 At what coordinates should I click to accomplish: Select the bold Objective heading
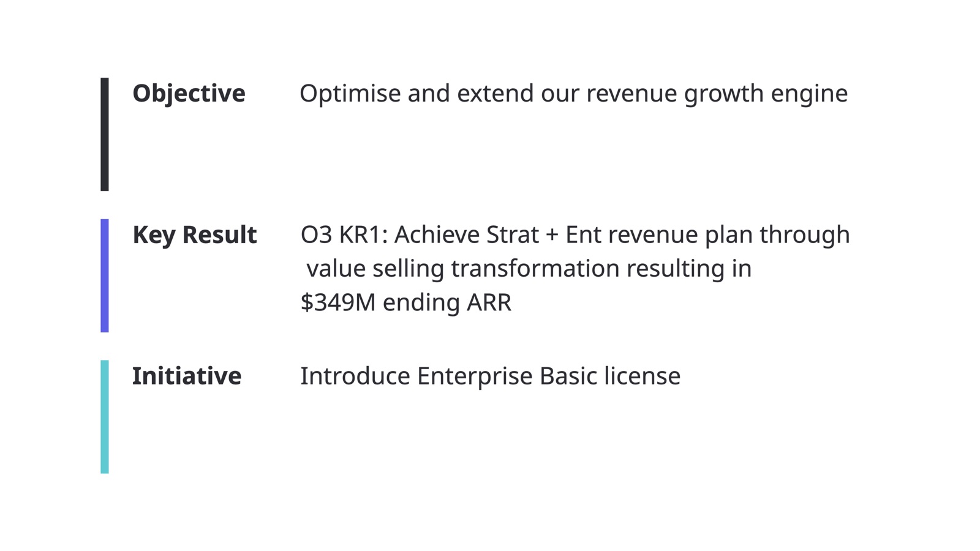click(189, 94)
